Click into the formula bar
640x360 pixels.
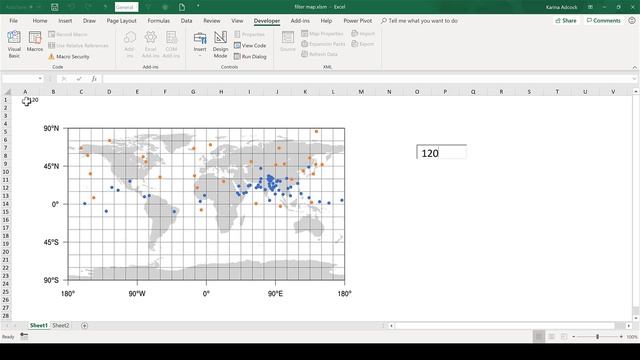(366, 79)
